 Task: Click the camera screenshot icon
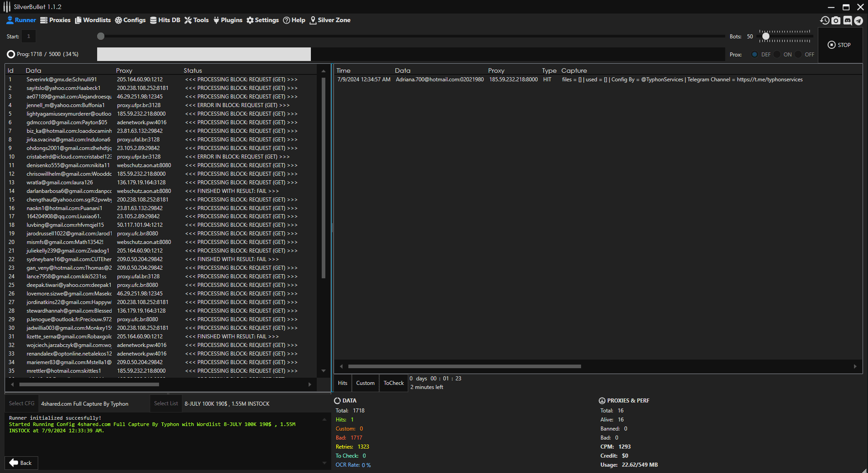tap(836, 20)
